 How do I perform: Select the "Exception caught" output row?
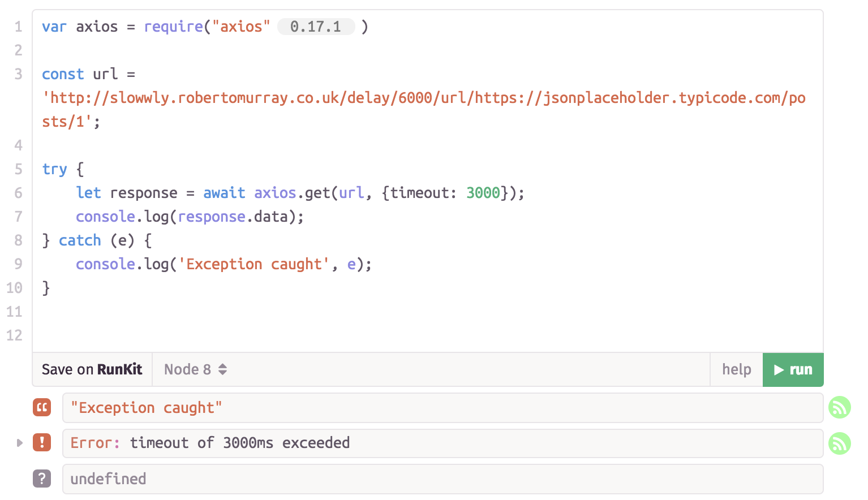441,408
